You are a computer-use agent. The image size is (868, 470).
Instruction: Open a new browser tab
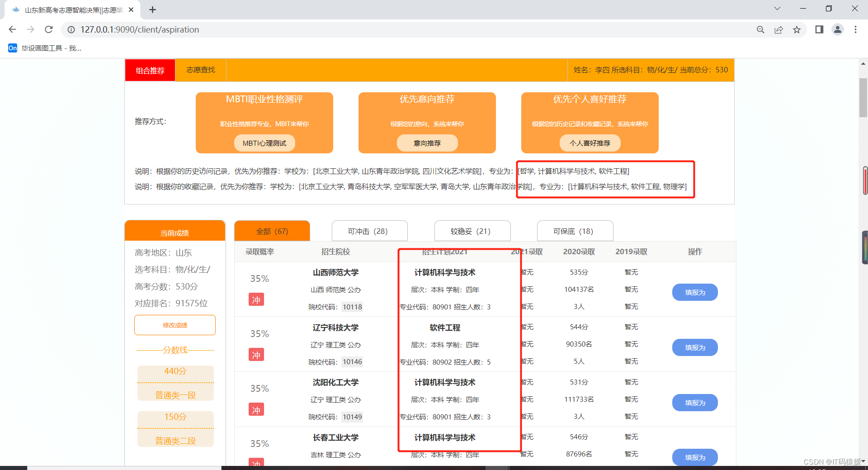(153, 9)
